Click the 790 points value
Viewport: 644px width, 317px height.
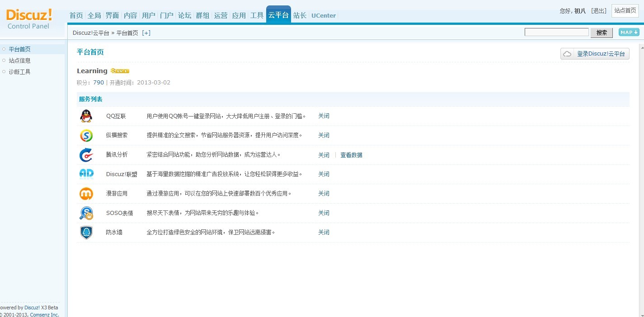[99, 83]
